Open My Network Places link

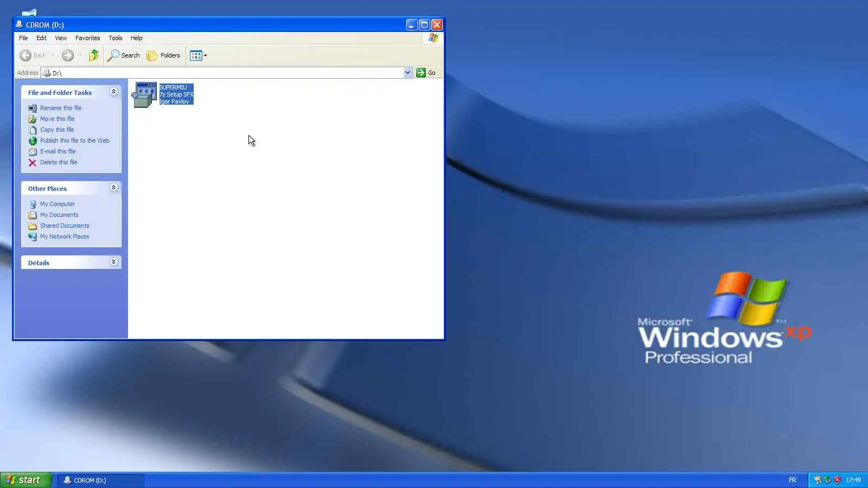coord(65,236)
